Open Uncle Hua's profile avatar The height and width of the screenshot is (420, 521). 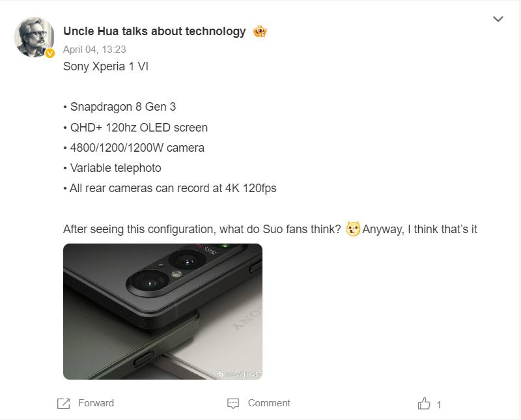pyautogui.click(x=35, y=37)
